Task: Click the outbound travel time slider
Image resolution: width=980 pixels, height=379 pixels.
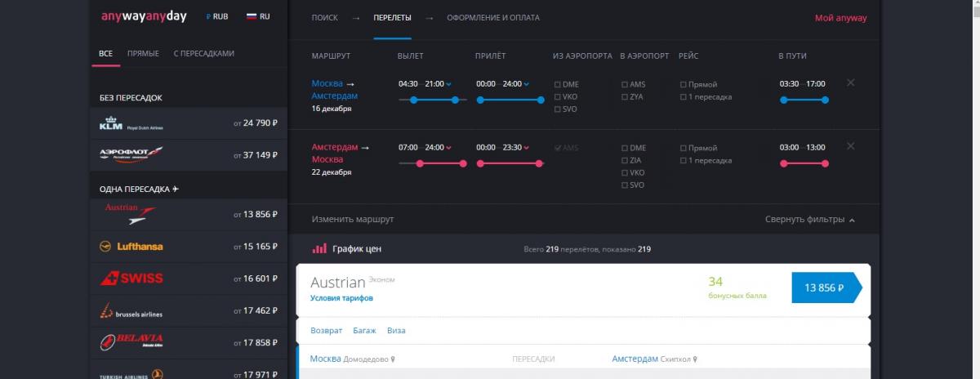Action: 804,100
